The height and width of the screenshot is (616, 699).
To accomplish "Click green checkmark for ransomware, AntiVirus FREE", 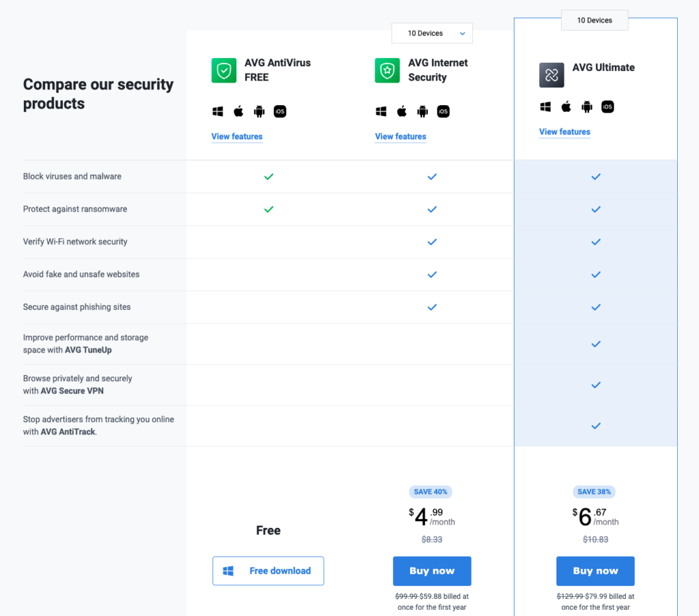I will 269,209.
